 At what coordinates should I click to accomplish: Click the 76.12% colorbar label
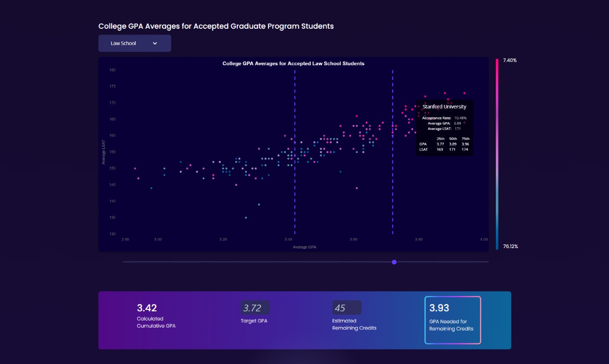[x=509, y=246]
